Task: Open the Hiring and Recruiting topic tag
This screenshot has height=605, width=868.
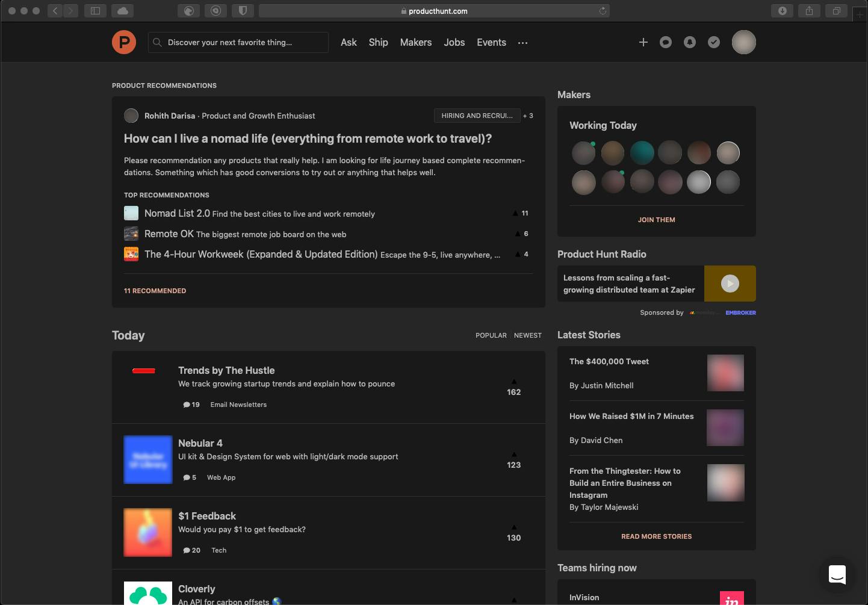Action: point(477,116)
